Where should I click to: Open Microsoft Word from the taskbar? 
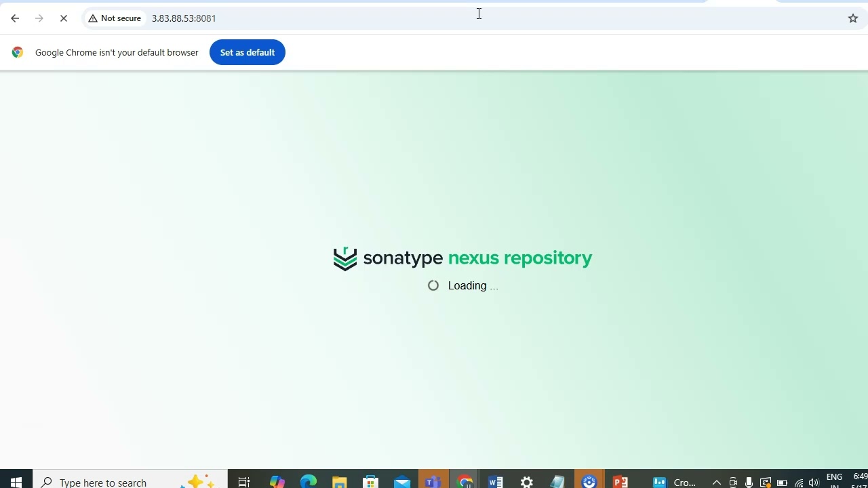496,482
